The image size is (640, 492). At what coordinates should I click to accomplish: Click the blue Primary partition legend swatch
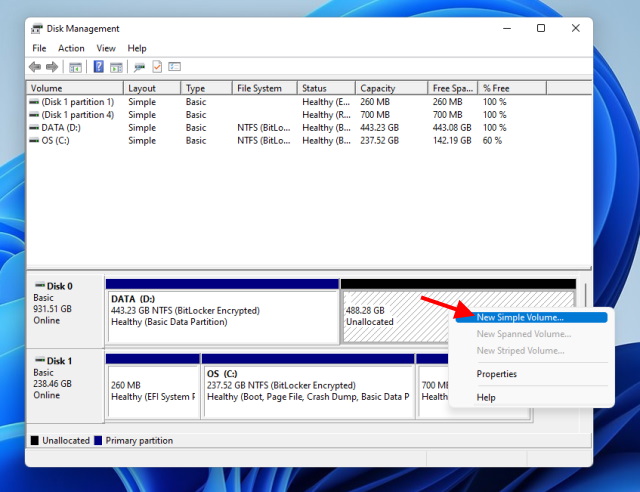98,441
